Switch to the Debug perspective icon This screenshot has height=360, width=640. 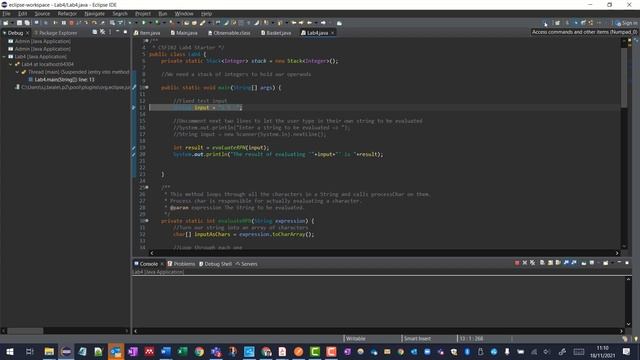(576, 23)
